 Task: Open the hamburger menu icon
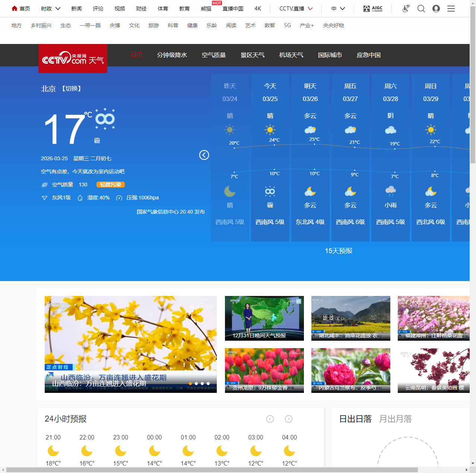pos(451,9)
